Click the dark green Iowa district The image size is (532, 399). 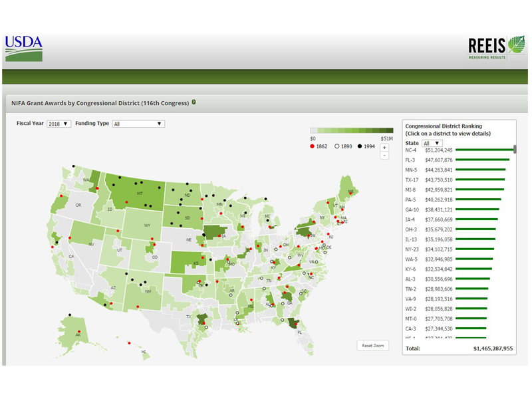point(213,231)
